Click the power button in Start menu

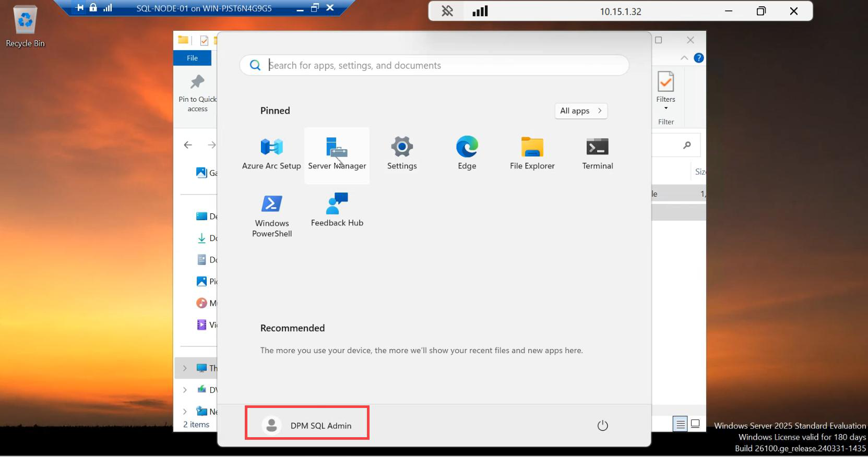click(x=602, y=425)
